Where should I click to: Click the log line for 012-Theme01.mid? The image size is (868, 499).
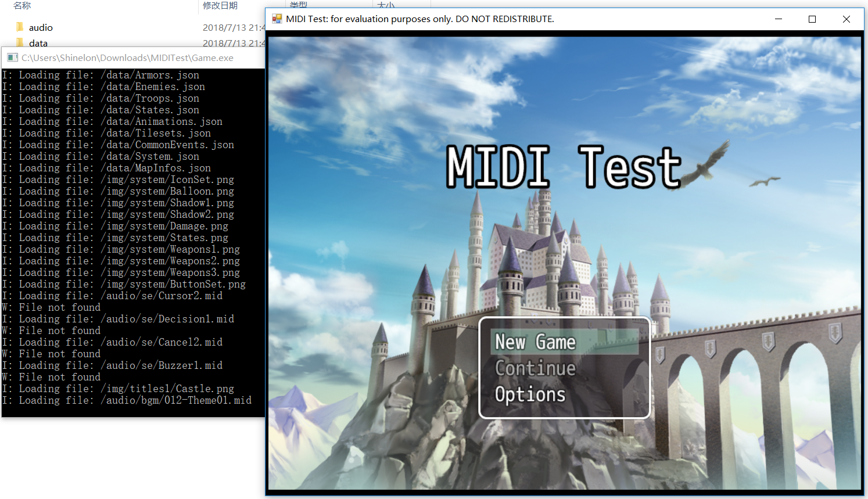pos(127,400)
